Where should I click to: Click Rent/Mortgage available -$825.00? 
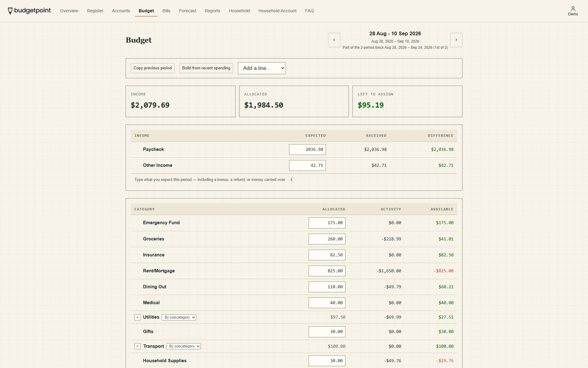click(443, 271)
